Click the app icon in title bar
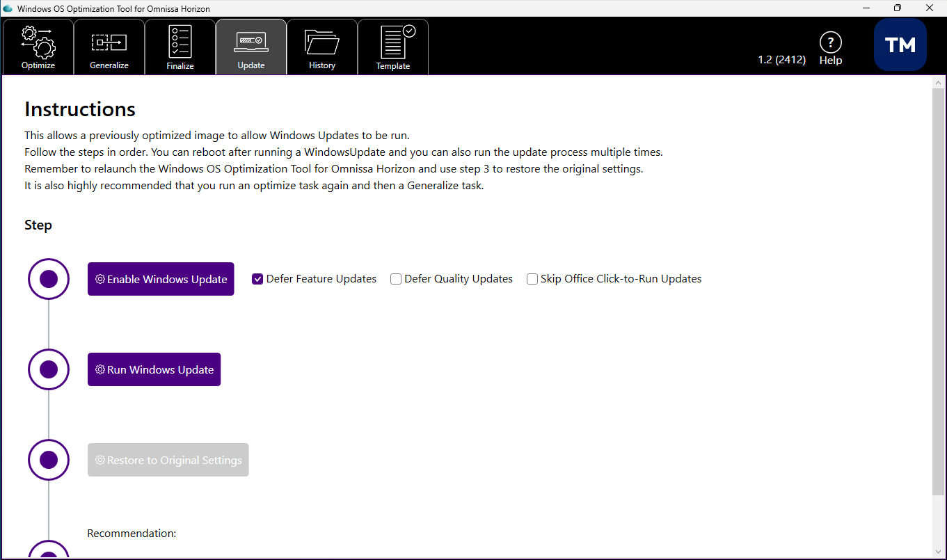Screen dimensions: 947x560 point(8,8)
